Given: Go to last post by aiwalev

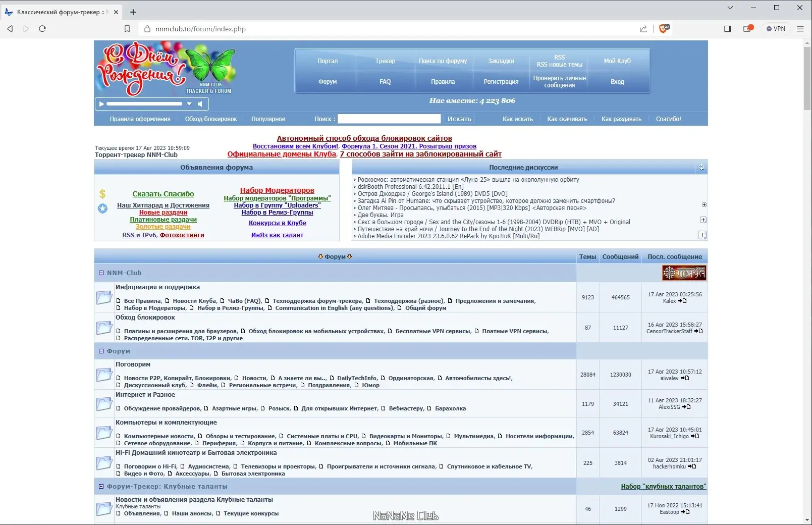Looking at the screenshot, I should click(x=685, y=379).
